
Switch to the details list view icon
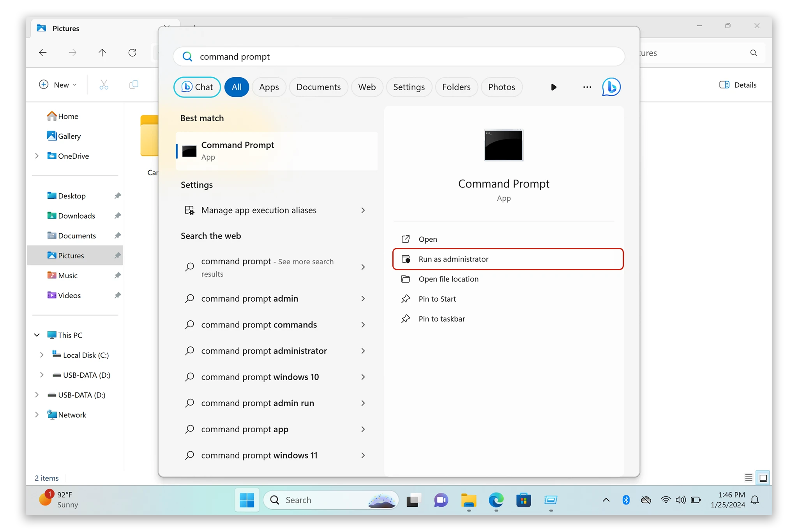click(x=749, y=478)
